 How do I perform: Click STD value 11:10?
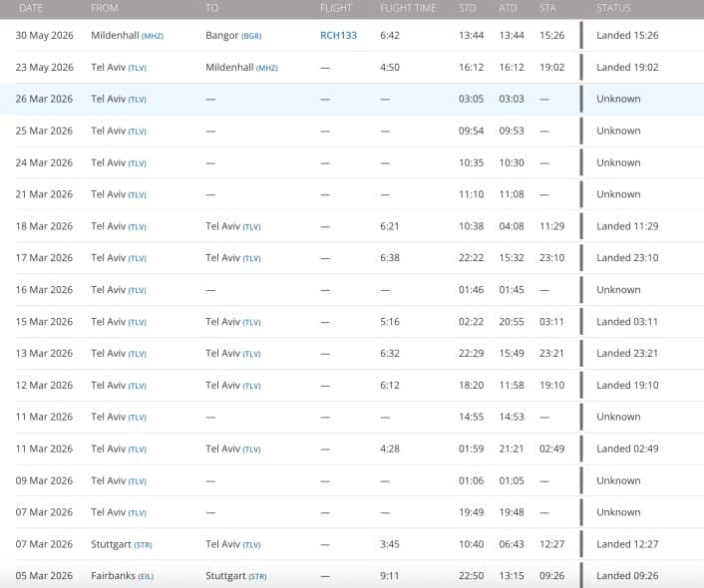[x=471, y=194]
